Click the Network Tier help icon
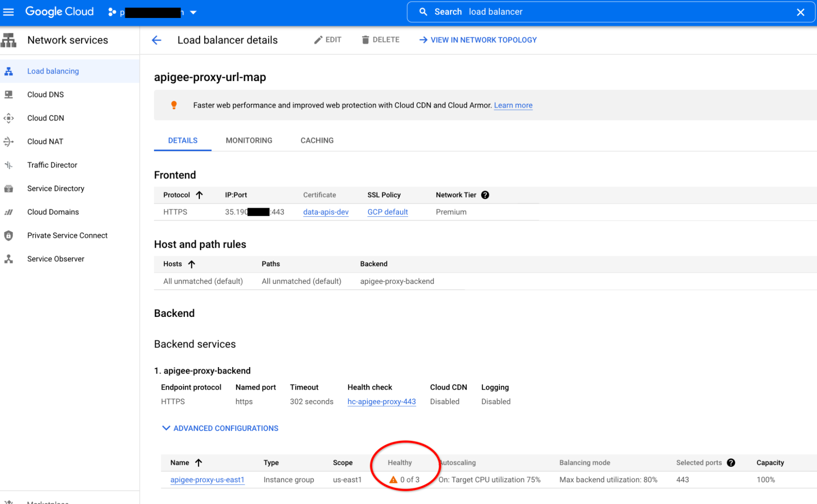This screenshot has height=504, width=817. click(x=485, y=195)
